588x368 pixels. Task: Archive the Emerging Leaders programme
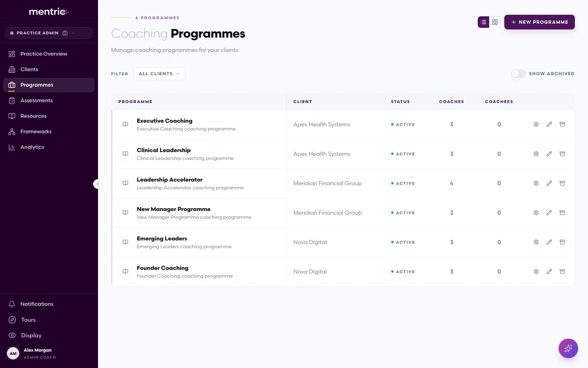click(x=562, y=242)
